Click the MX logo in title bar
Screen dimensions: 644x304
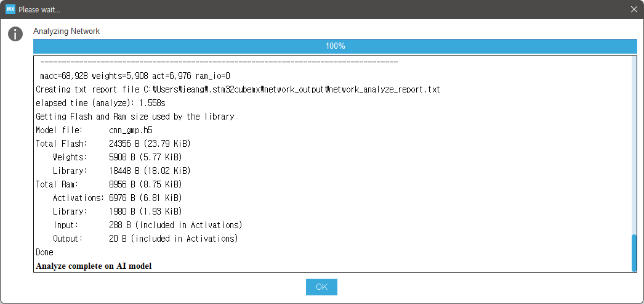pyautogui.click(x=10, y=9)
